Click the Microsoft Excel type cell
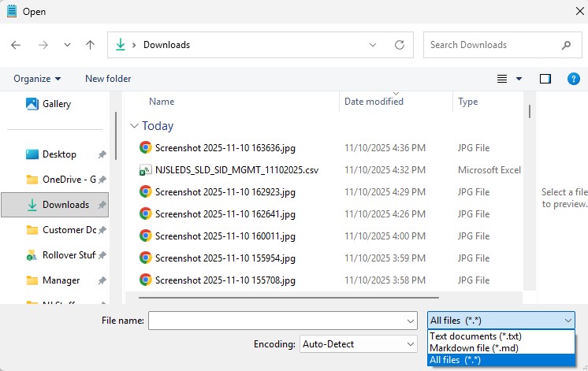 coord(489,170)
